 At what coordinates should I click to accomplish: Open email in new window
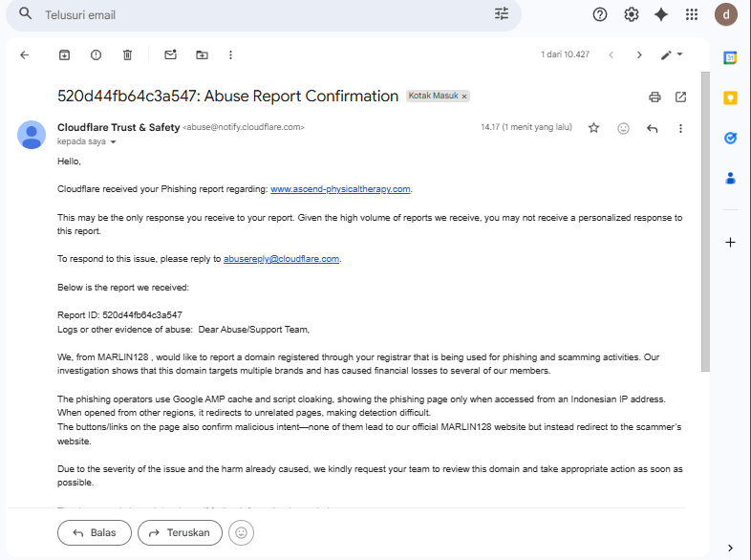point(680,97)
